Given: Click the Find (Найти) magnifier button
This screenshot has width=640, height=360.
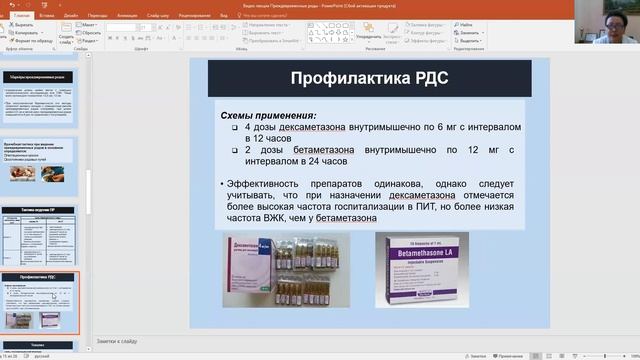Looking at the screenshot, I should [463, 25].
